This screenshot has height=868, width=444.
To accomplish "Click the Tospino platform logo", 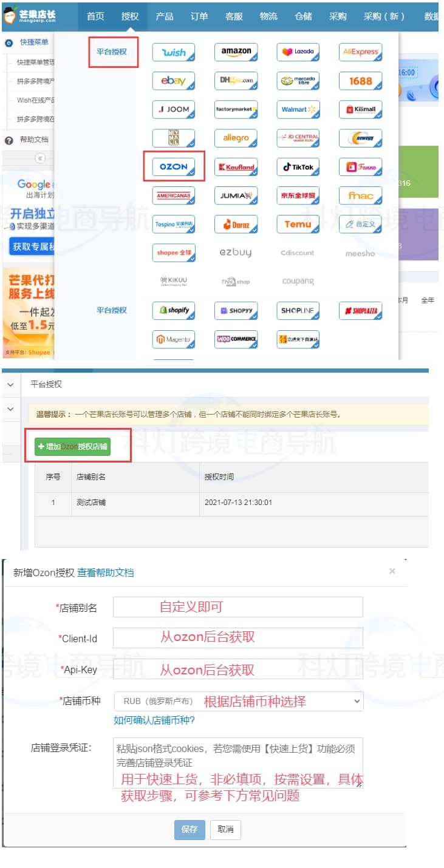I will tap(174, 224).
